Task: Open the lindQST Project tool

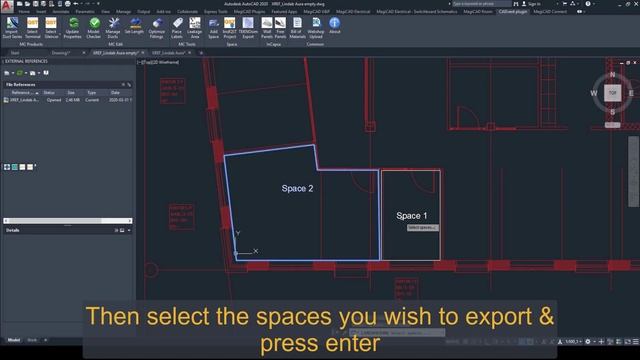Action: pyautogui.click(x=229, y=28)
